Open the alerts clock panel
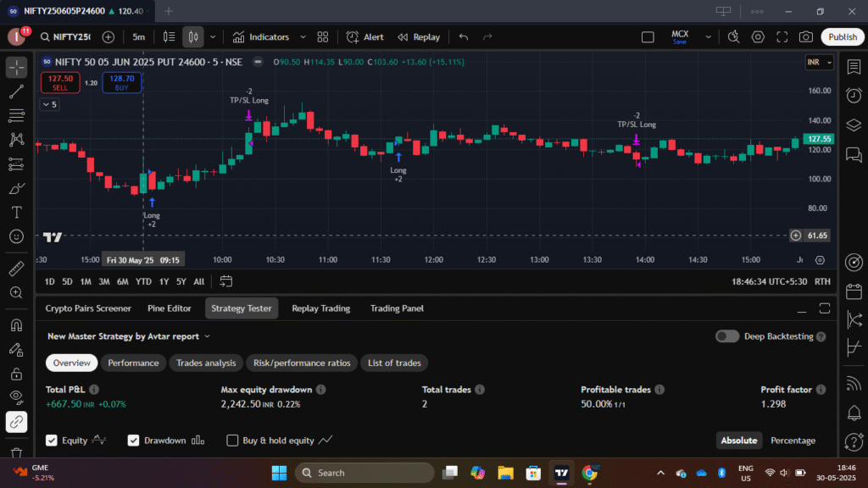This screenshot has width=868, height=488. [x=854, y=96]
